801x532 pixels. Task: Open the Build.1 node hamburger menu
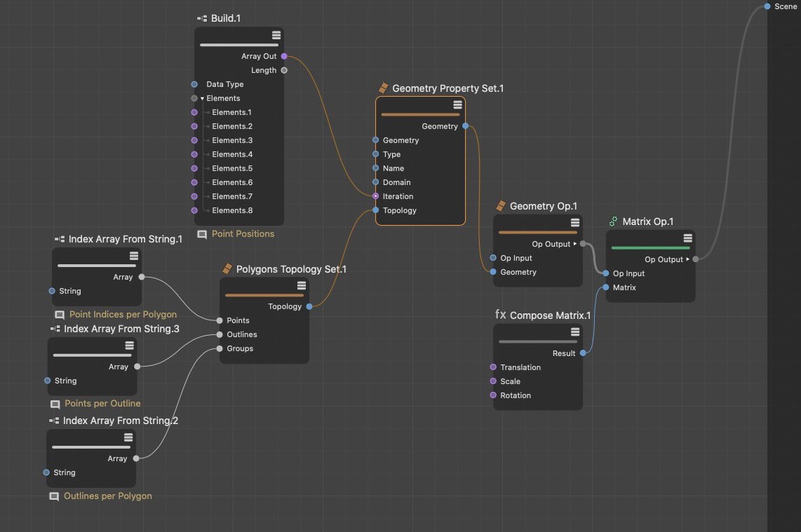[276, 35]
